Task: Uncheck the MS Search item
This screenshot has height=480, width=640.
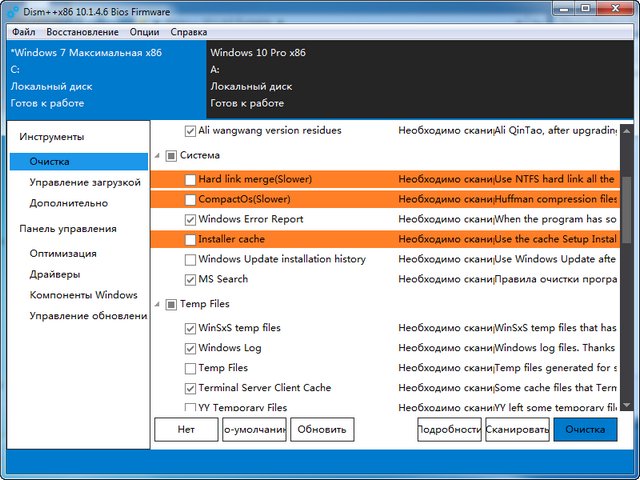Action: [191, 280]
